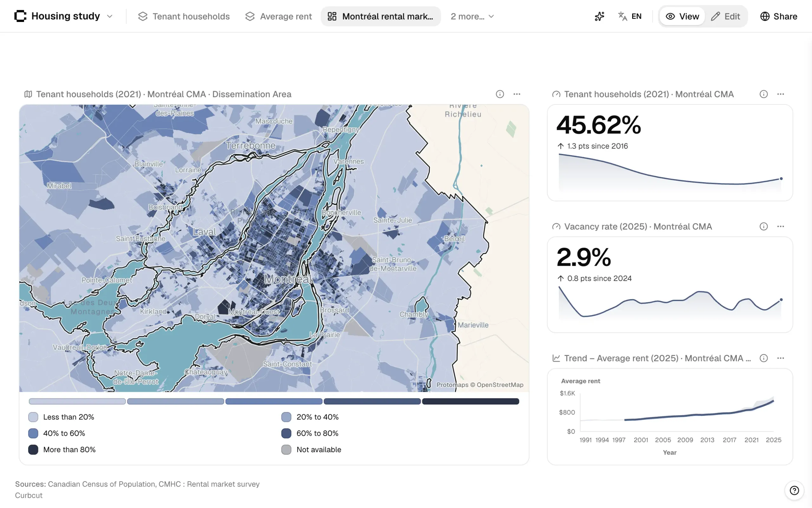The image size is (812, 508).
Task: Show info for Vacancy rate card
Action: [x=764, y=226]
